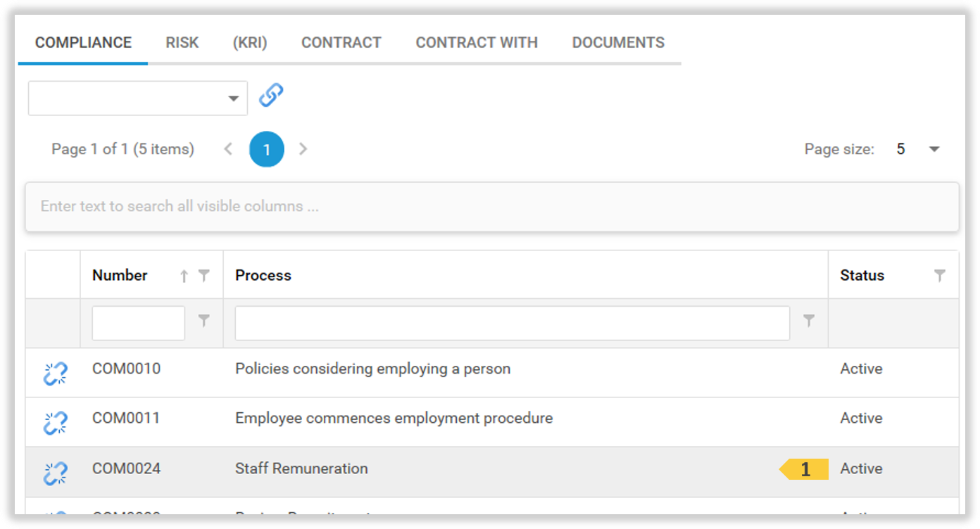Unlink the COM0024 Staff Remuneration row
The image size is (980, 529).
pyautogui.click(x=55, y=473)
